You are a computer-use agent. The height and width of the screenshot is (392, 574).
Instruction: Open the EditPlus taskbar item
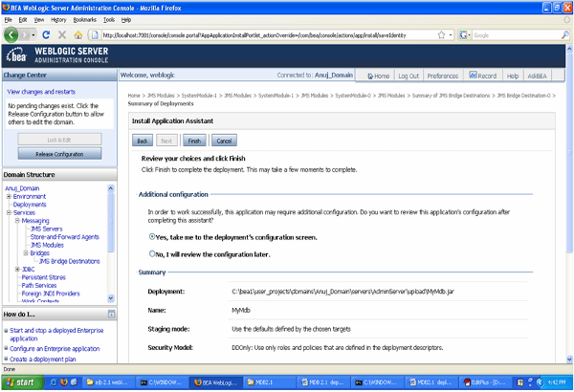pyautogui.click(x=485, y=382)
